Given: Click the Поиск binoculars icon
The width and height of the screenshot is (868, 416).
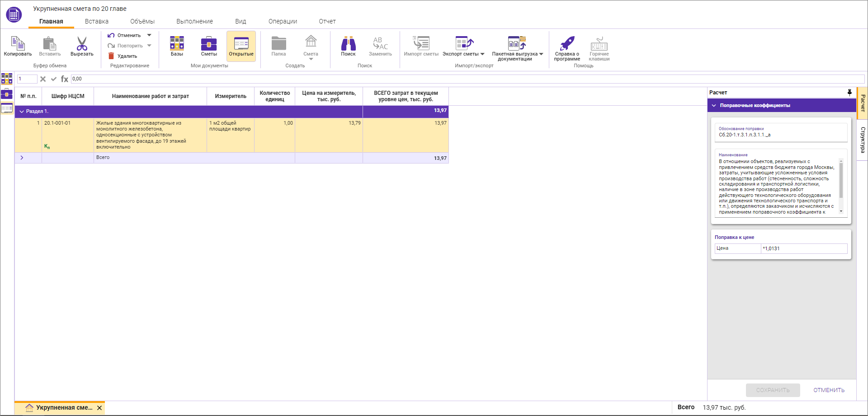Looking at the screenshot, I should [x=348, y=43].
